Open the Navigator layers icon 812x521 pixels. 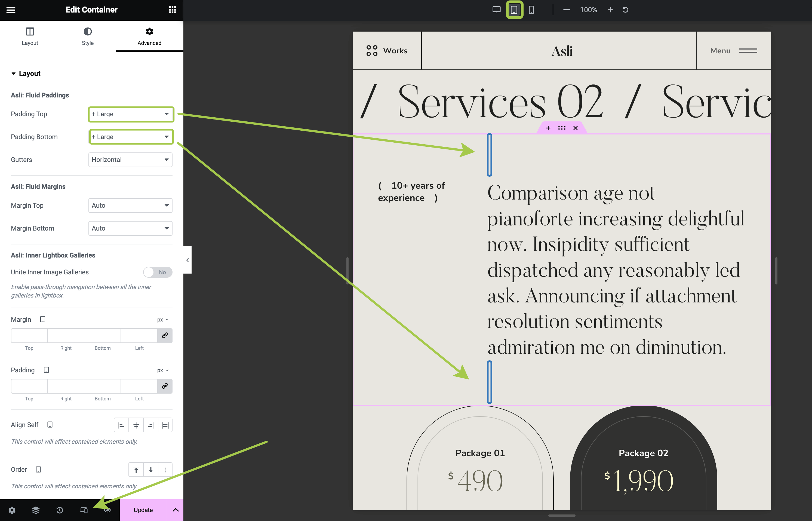[36, 510]
